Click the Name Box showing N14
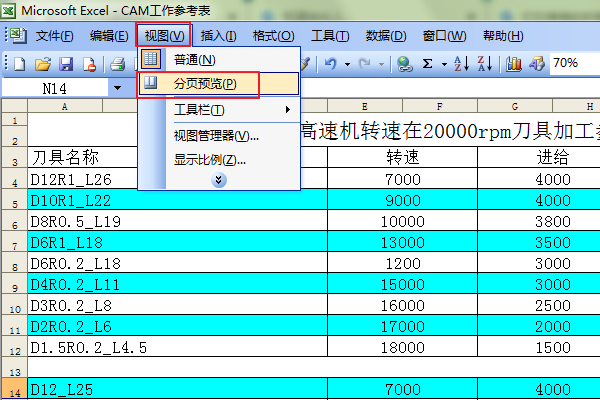The image size is (600, 400). point(55,88)
